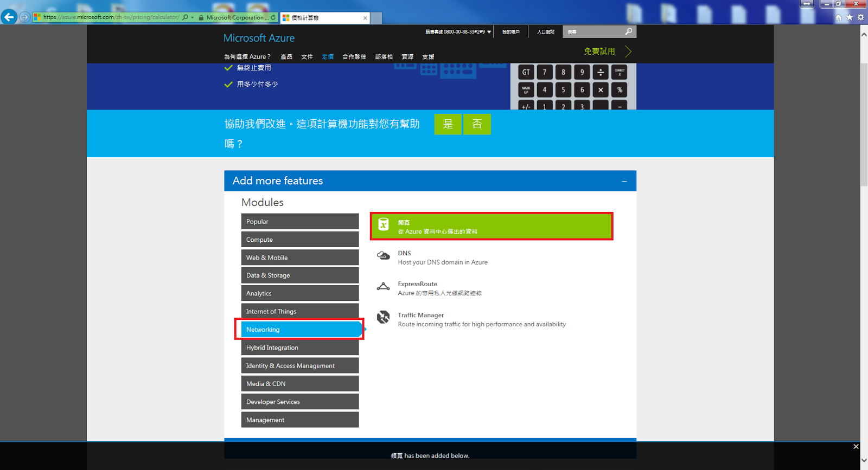Select the Web & Mobile module category
Viewport: 868px width, 470px height.
click(300, 257)
